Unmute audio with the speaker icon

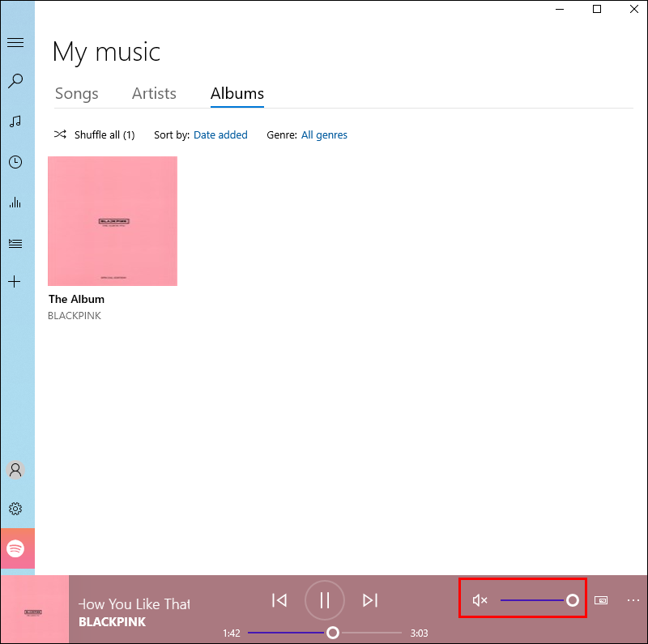[x=480, y=600]
